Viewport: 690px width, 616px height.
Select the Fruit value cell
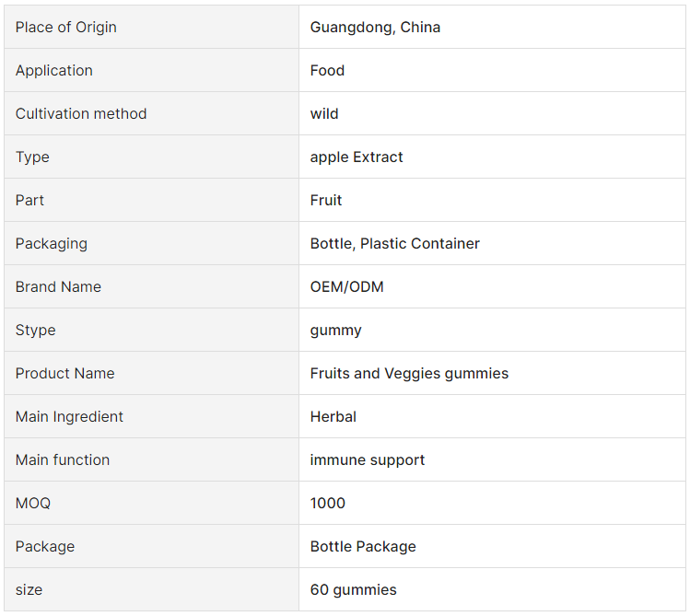326,201
